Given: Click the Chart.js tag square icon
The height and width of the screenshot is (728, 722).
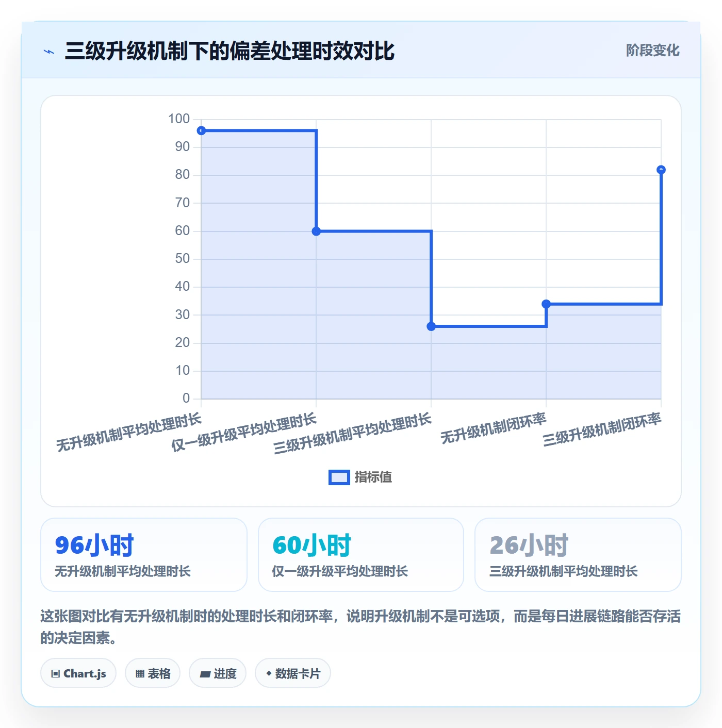Looking at the screenshot, I should (56, 674).
